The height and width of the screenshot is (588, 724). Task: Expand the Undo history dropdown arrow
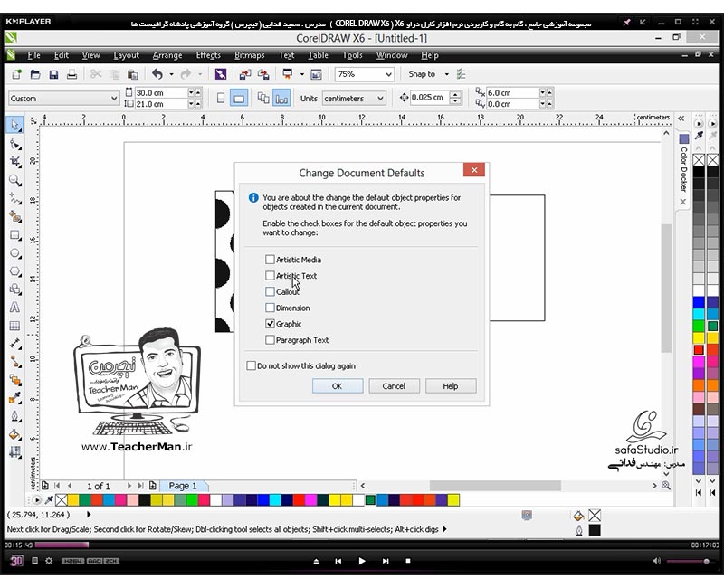171,74
